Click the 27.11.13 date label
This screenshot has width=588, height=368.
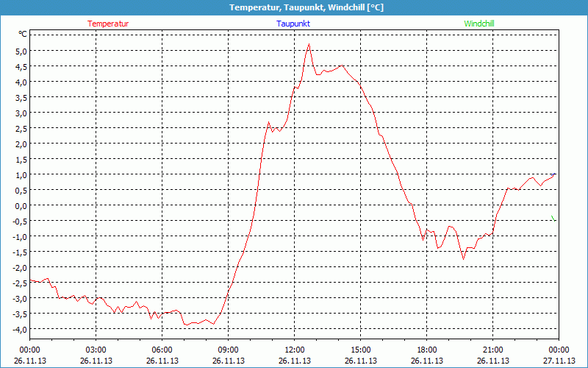tap(559, 361)
